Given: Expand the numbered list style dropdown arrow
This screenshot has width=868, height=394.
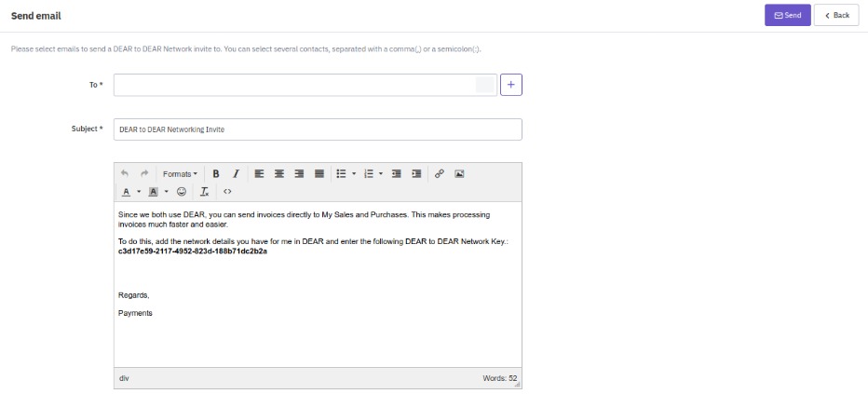Looking at the screenshot, I should (x=381, y=174).
